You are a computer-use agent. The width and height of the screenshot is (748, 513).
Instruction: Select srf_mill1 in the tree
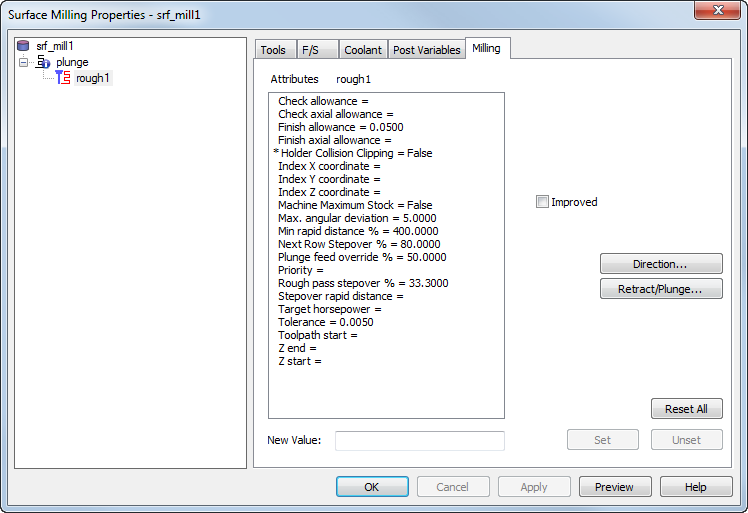(55, 46)
